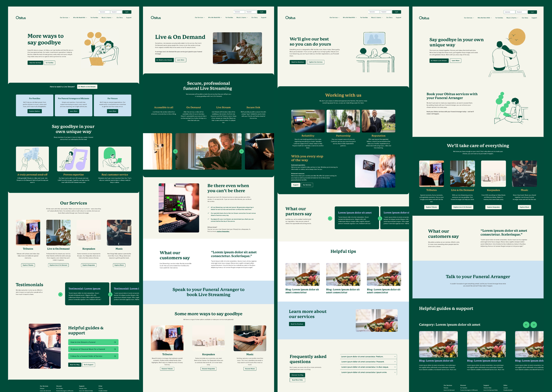Click previous arrow in What our partners say
This screenshot has height=392, width=552.
click(330, 218)
